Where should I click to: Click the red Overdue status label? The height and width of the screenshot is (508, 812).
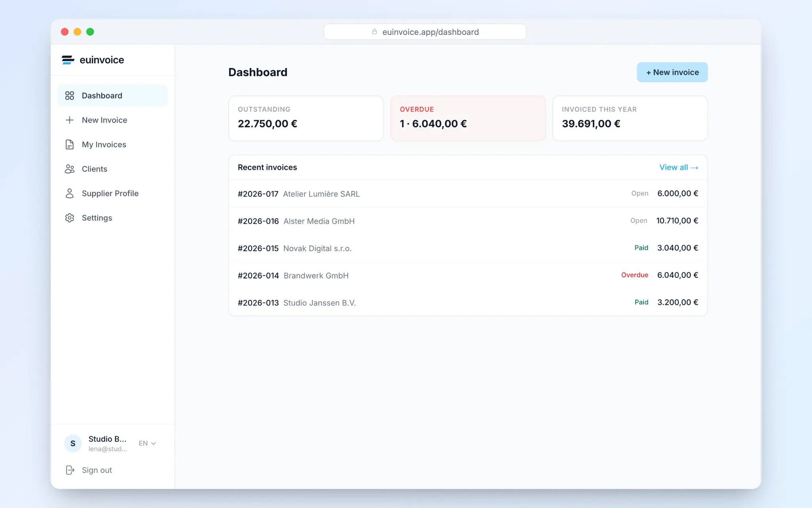pos(635,275)
